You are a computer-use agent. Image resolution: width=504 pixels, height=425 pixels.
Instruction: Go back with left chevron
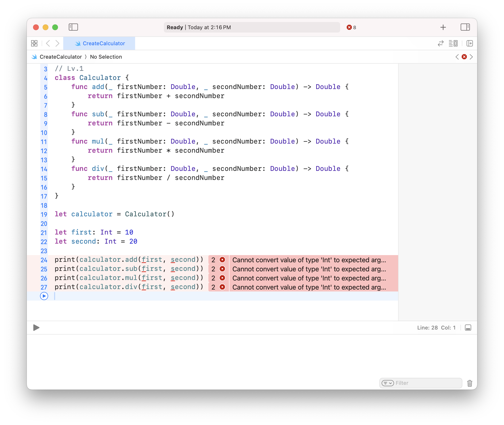[x=48, y=43]
